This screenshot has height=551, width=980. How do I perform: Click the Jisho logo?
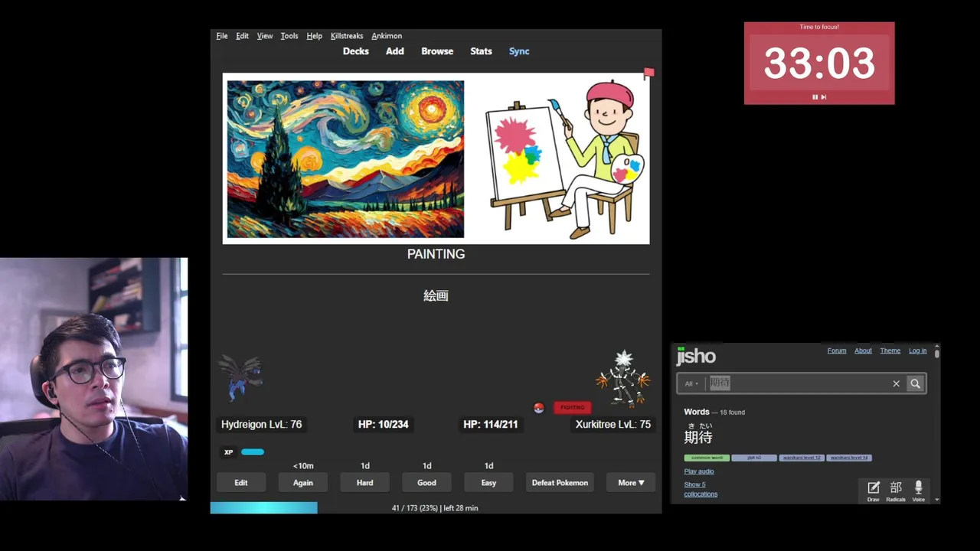pos(696,356)
